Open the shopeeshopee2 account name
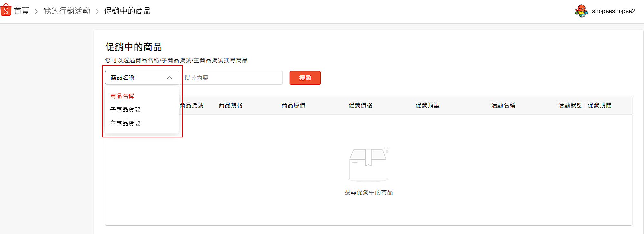644x234 pixels. tap(613, 11)
